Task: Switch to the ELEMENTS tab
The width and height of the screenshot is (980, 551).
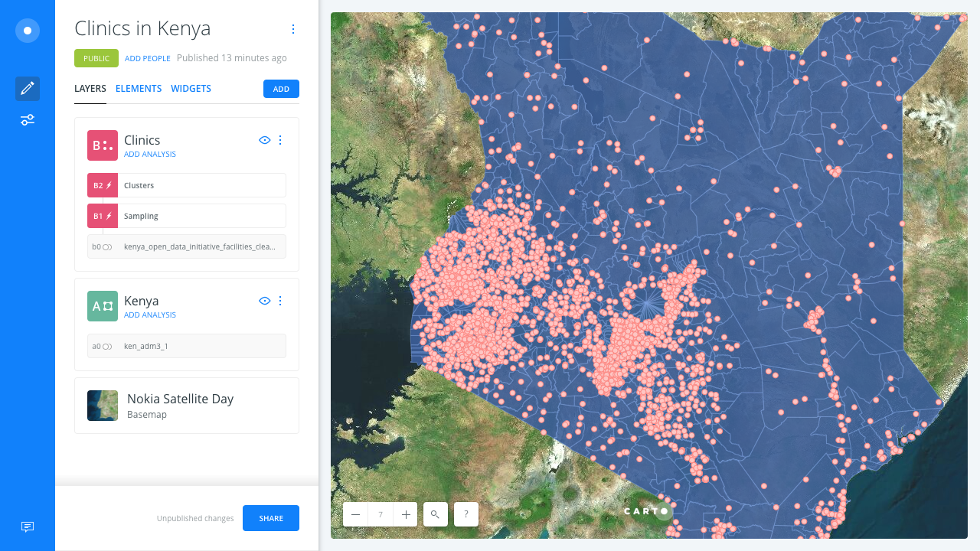Action: point(139,88)
